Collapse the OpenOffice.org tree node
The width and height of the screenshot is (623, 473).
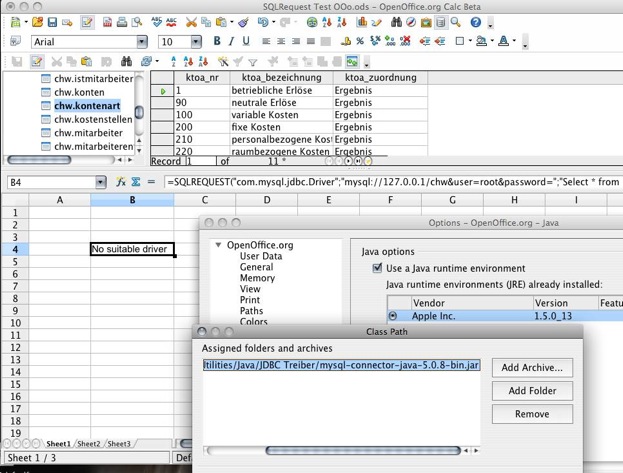[217, 244]
